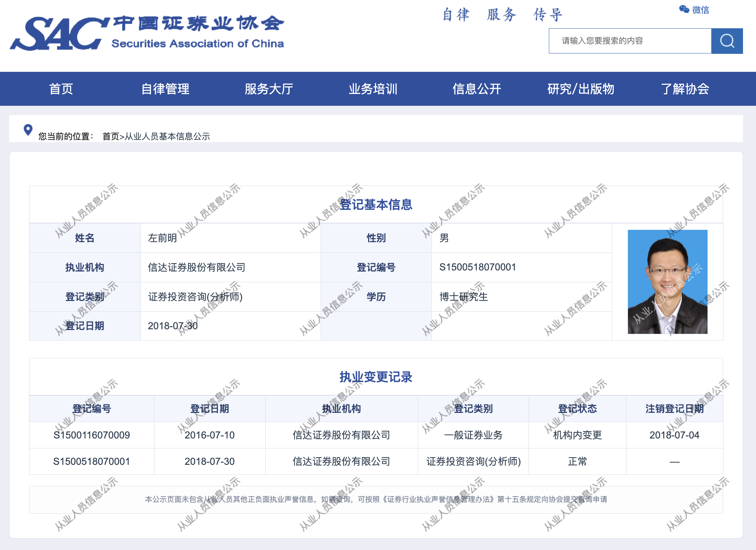Click the 注销登记日期 column header
The width and height of the screenshot is (756, 550).
674,409
